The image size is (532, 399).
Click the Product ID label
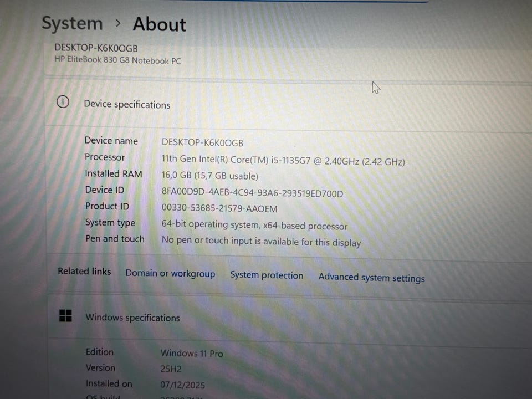pyautogui.click(x=107, y=206)
